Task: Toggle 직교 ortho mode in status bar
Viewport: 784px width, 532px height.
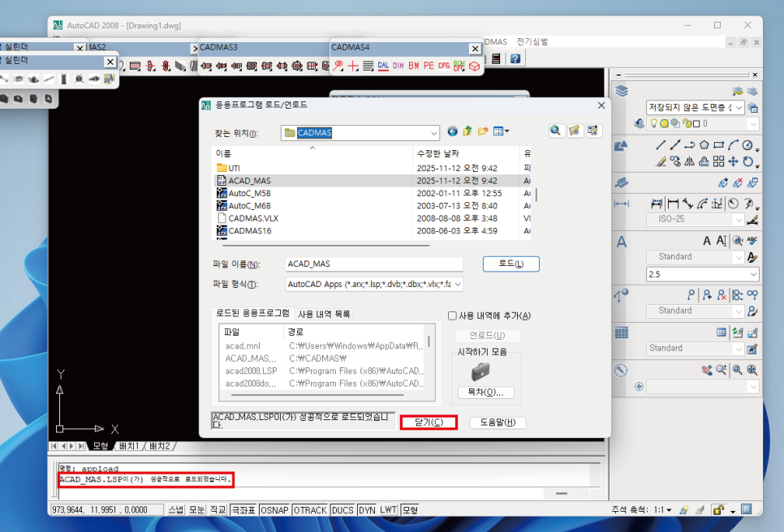Action: tap(218, 510)
